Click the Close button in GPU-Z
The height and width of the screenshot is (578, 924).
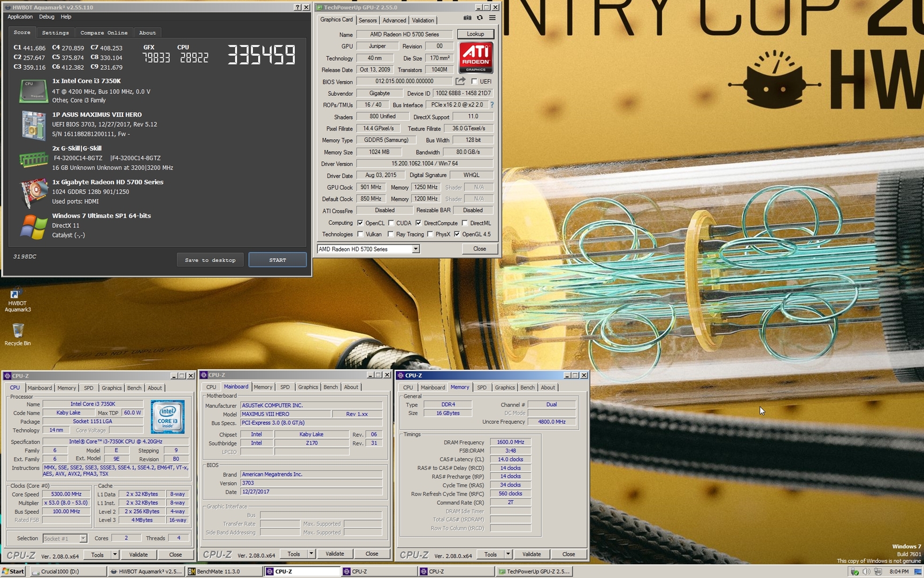[x=480, y=249]
